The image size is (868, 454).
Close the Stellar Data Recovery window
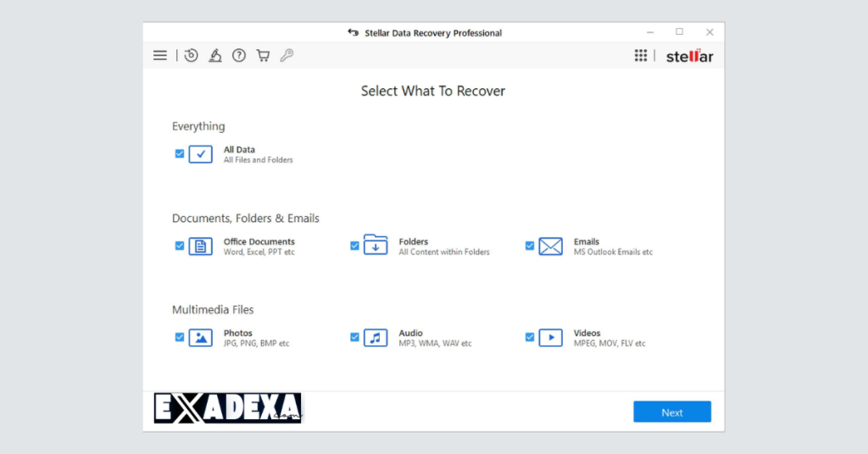coord(709,32)
